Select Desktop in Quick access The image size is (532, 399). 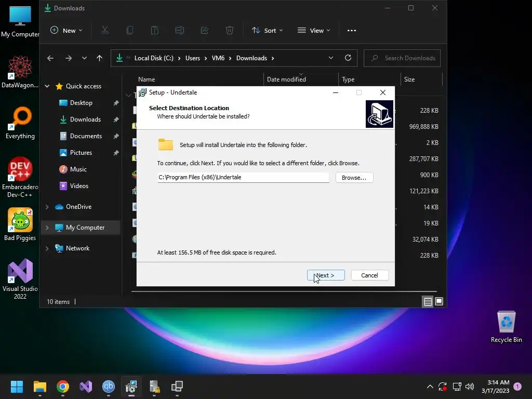click(81, 103)
